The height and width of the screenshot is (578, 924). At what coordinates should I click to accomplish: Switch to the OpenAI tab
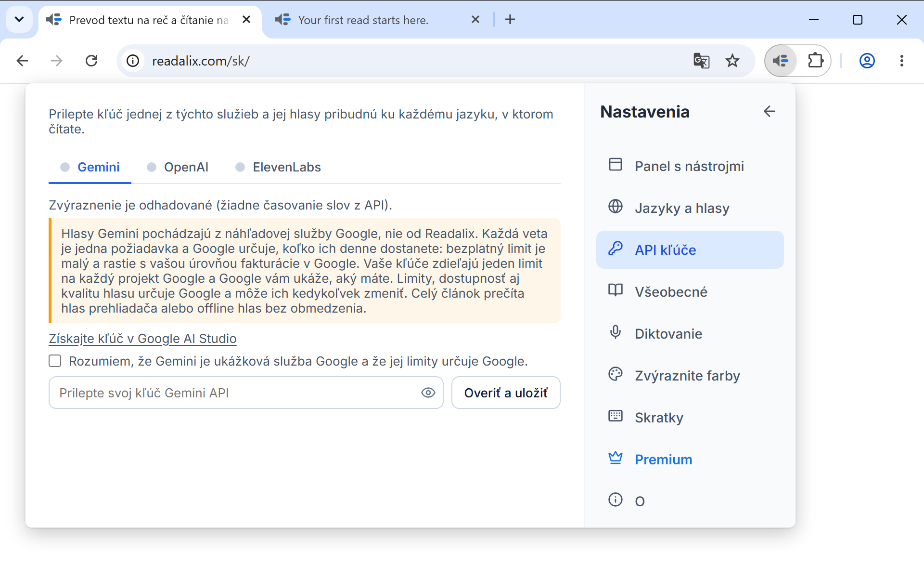(x=178, y=167)
